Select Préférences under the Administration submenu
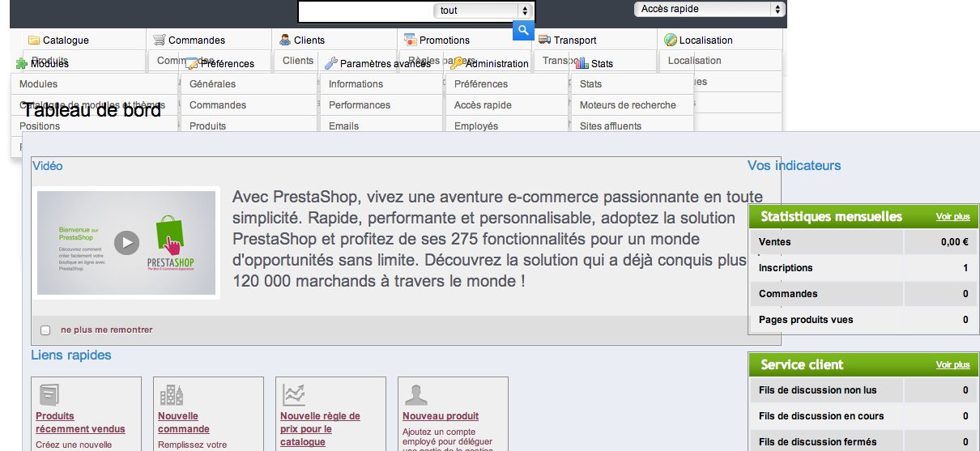The height and width of the screenshot is (451, 980). 481,84
